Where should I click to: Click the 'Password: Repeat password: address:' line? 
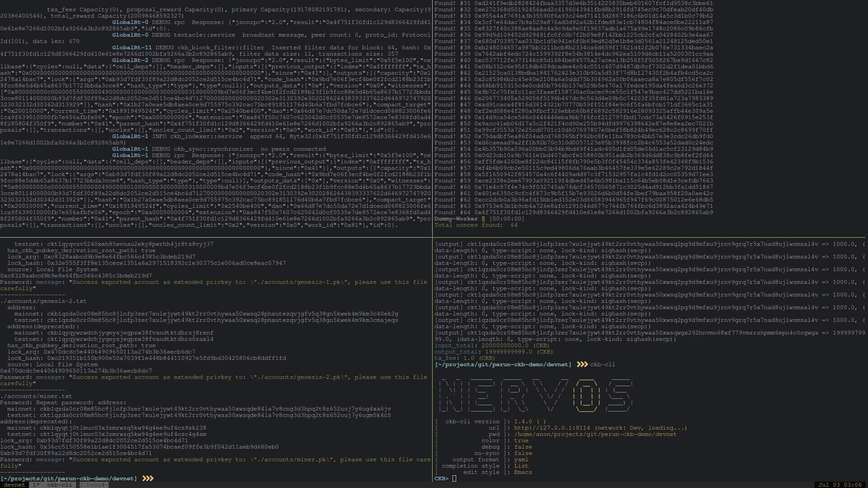click(x=63, y=402)
